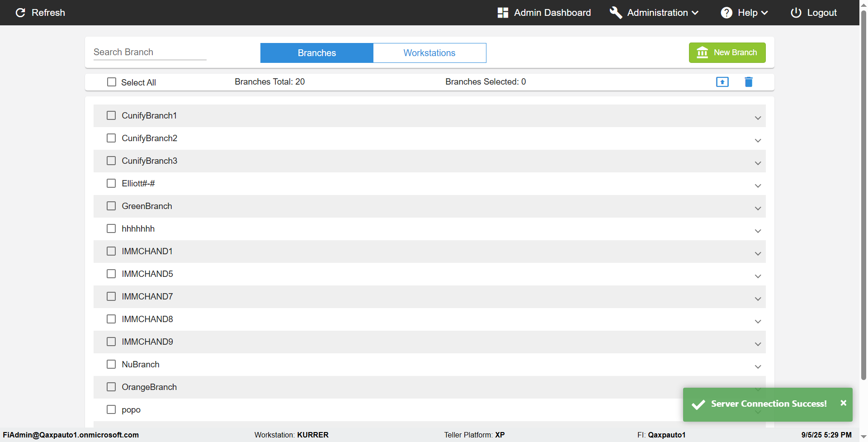Check the IMMCHAND5 checkbox
Image resolution: width=868 pixels, height=442 pixels.
(111, 274)
